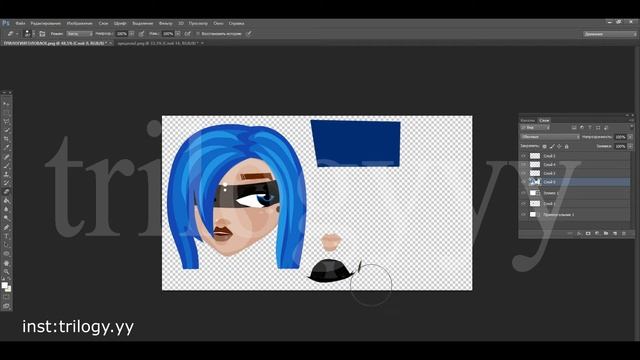Select the Eyedropper tool
This screenshot has height=360, width=640.
(7, 148)
